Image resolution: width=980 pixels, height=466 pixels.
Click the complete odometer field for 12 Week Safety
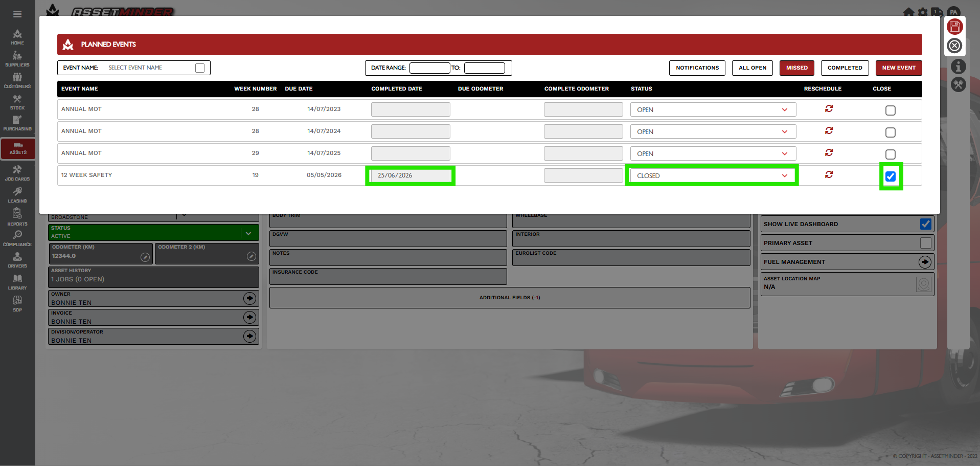583,175
